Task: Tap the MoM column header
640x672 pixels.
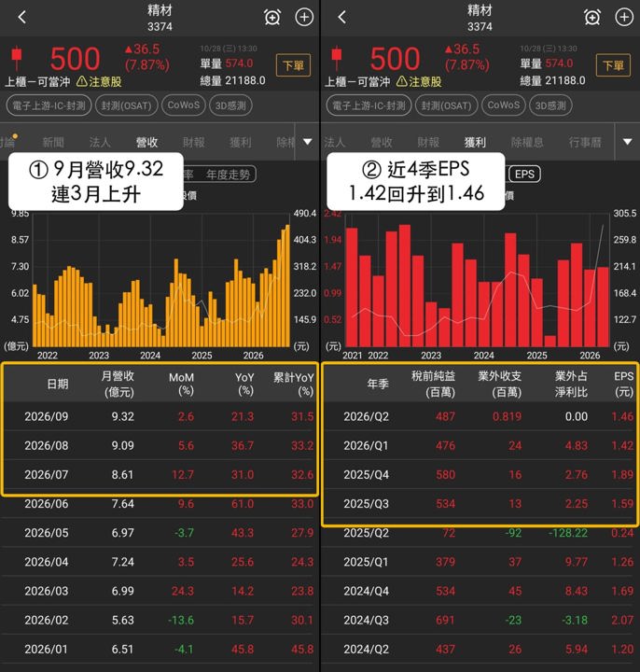Action: pos(181,384)
